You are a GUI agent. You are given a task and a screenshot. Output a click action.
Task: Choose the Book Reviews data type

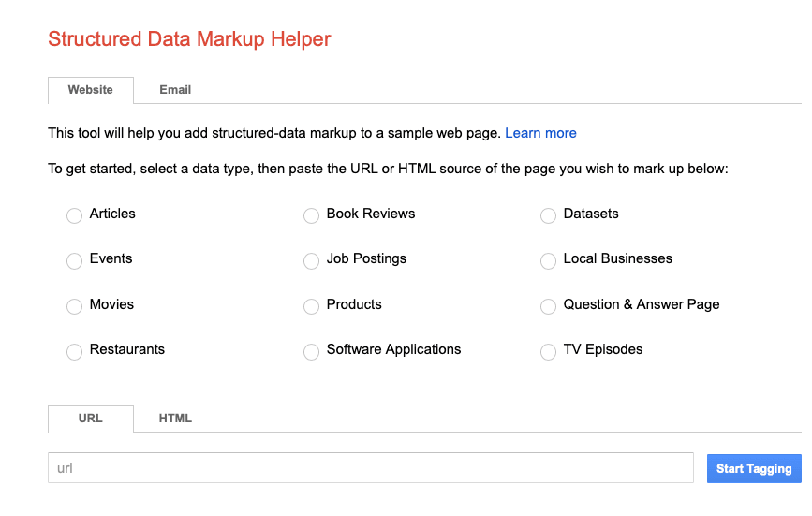(312, 216)
